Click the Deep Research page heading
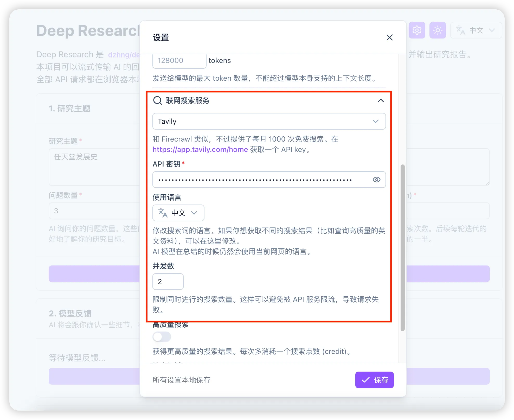Screen dimensions: 514x420 point(88,30)
